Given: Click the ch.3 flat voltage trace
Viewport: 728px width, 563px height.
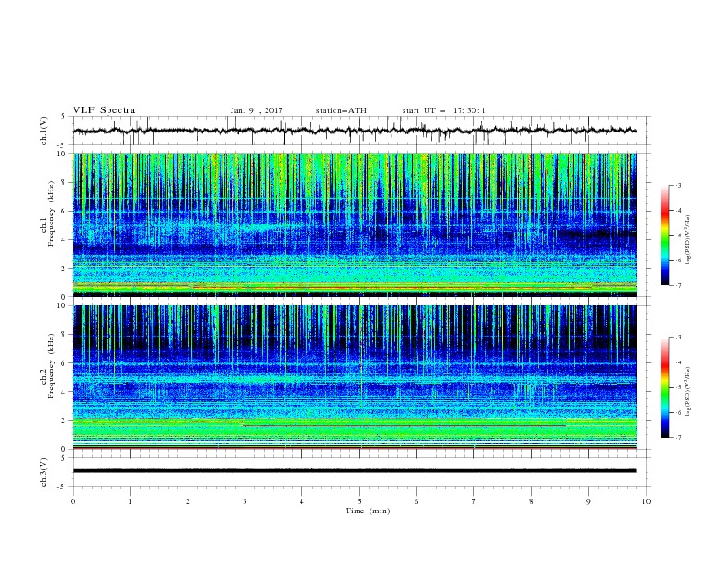Looking at the screenshot, I should [x=354, y=471].
